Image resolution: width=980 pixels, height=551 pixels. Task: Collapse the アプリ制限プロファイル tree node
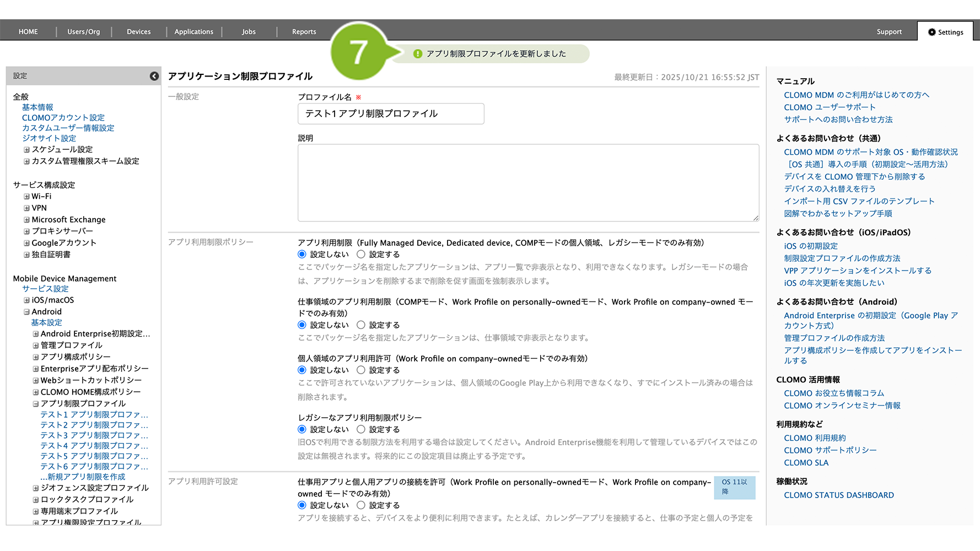tap(35, 404)
